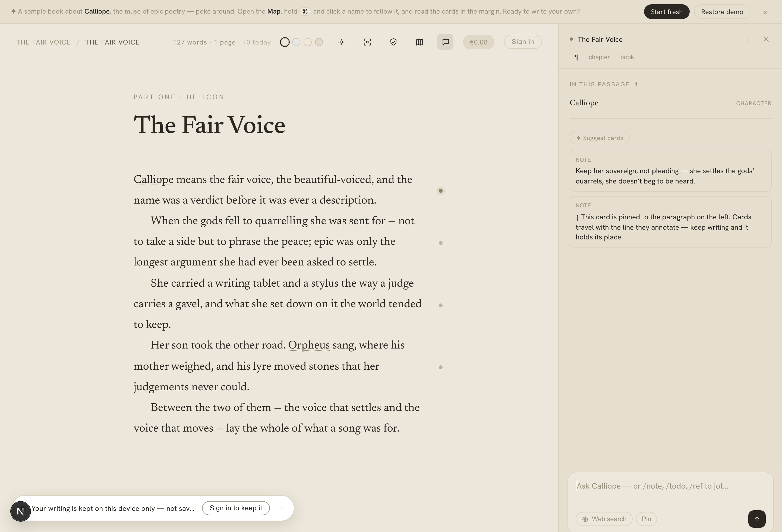Click the margin dot beside first paragraph

point(440,191)
